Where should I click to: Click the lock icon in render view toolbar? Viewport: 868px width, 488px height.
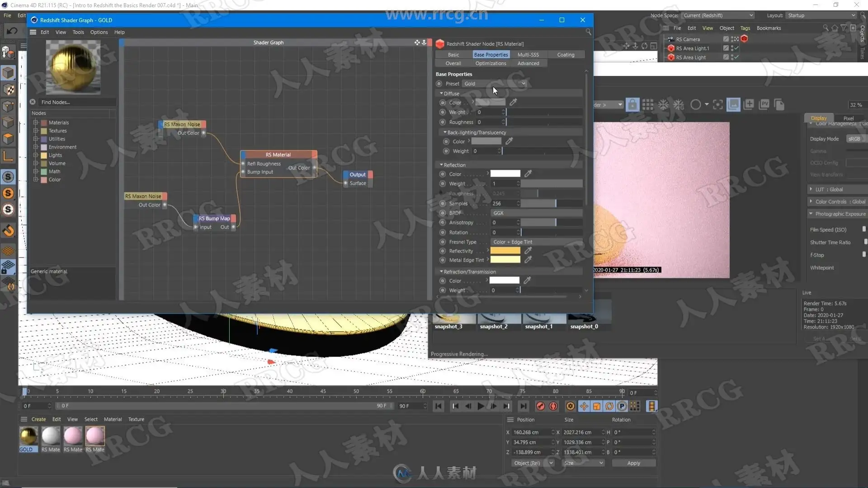tap(632, 105)
